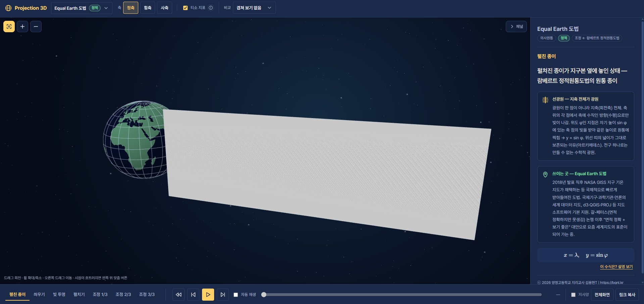This screenshot has width=644, height=304.
Task: Click the Tissot indicatrix info icon
Action: pyautogui.click(x=211, y=8)
